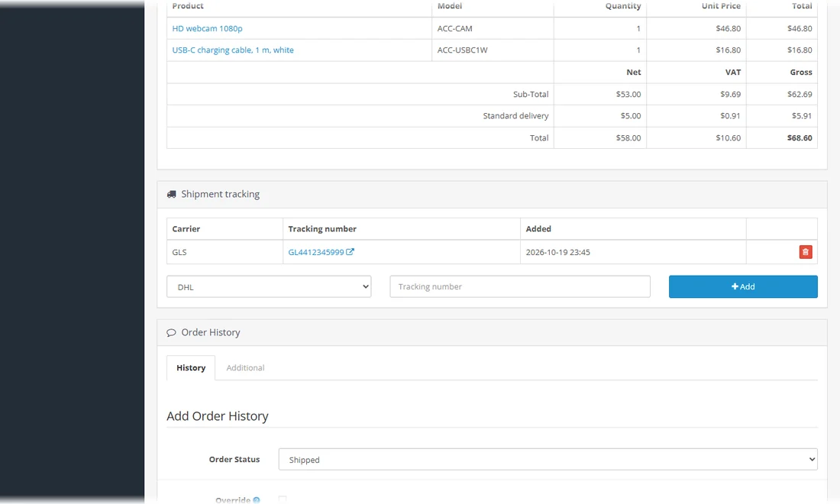Click the Standard delivery VAT $0.91
840x504 pixels.
tap(730, 115)
